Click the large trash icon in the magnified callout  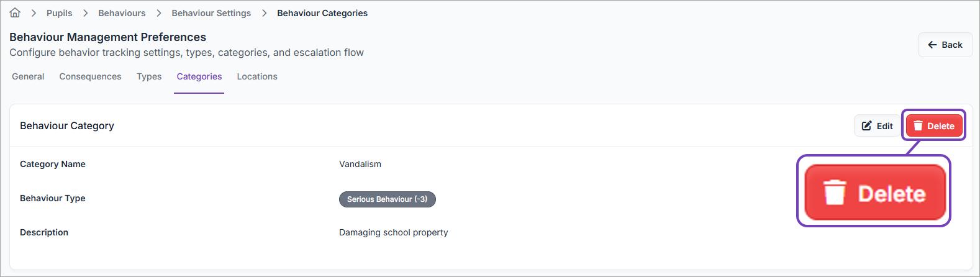click(x=835, y=192)
